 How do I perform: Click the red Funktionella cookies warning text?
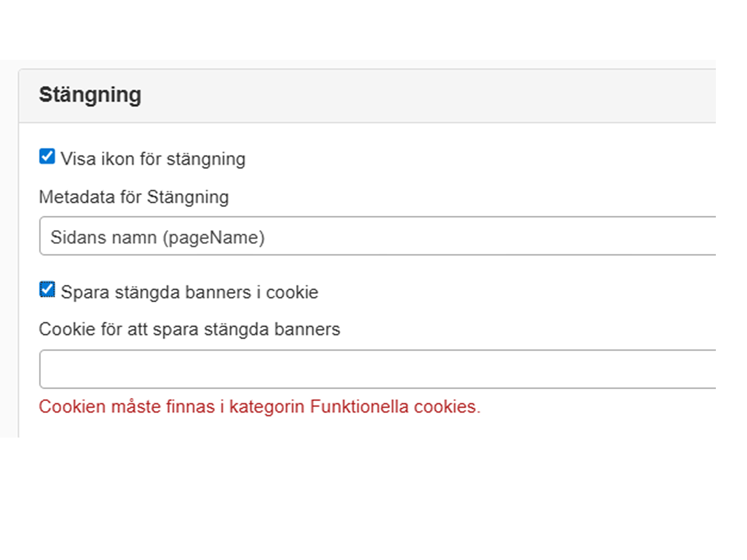(x=259, y=407)
